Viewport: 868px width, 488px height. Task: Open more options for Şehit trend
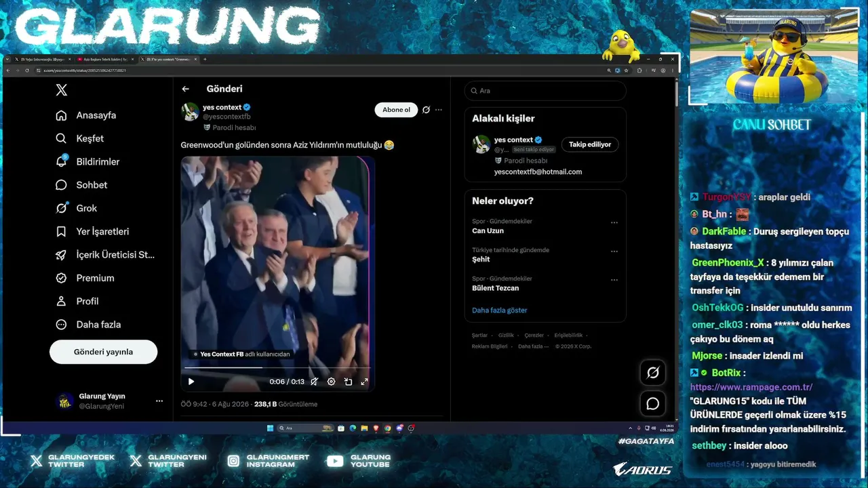point(614,251)
